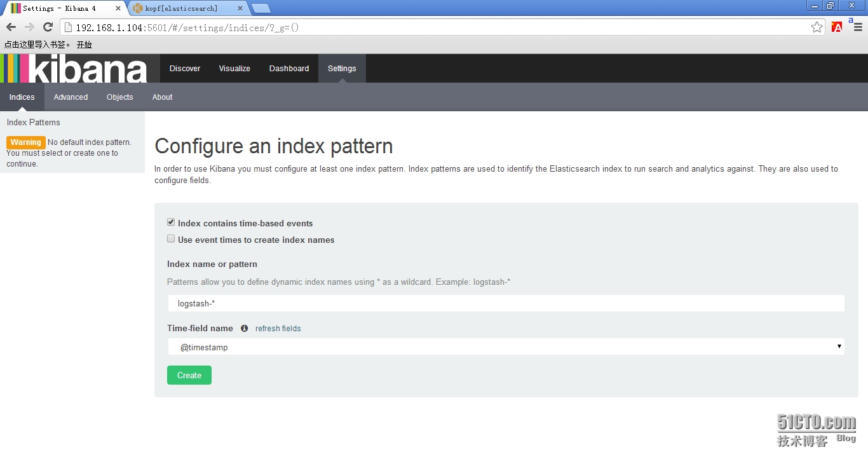Reload the page with refresh icon
Image resolution: width=868 pixels, height=459 pixels.
(48, 27)
